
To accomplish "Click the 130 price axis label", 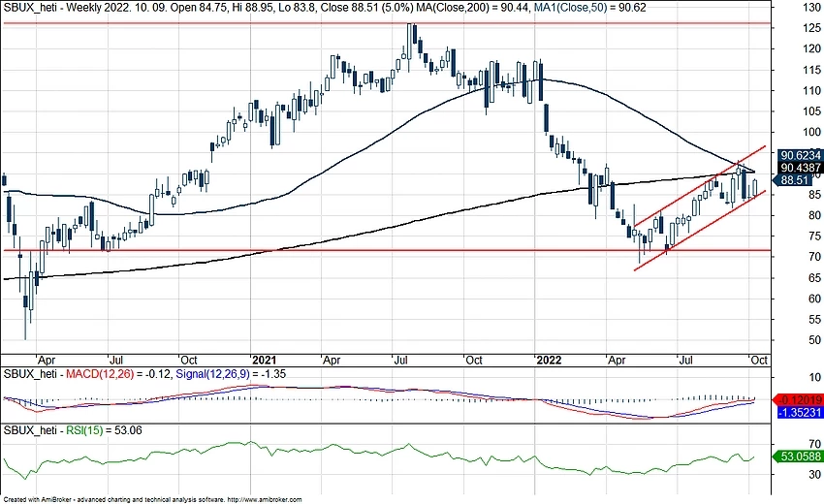I will point(811,8).
